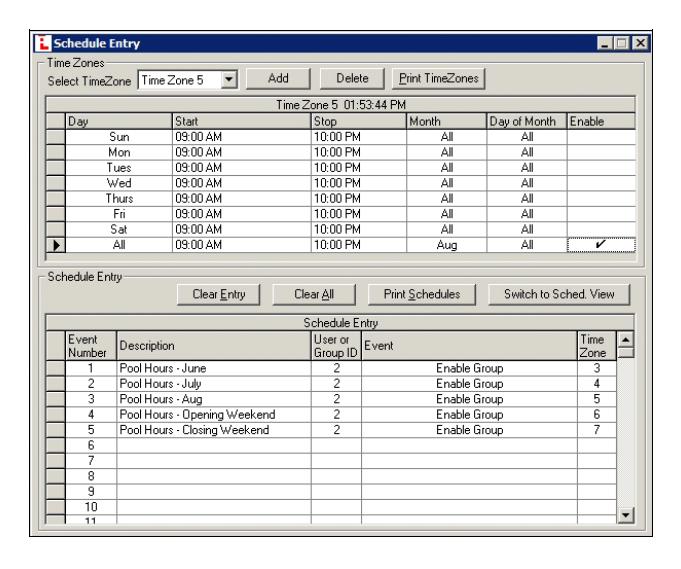Click the Event column header
Screen dimensions: 681x569
[x=469, y=346]
